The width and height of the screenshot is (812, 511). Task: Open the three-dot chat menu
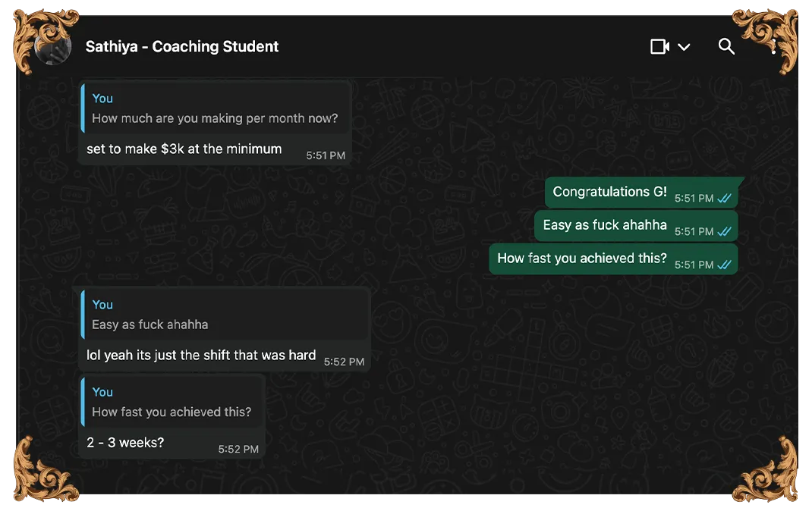point(773,46)
